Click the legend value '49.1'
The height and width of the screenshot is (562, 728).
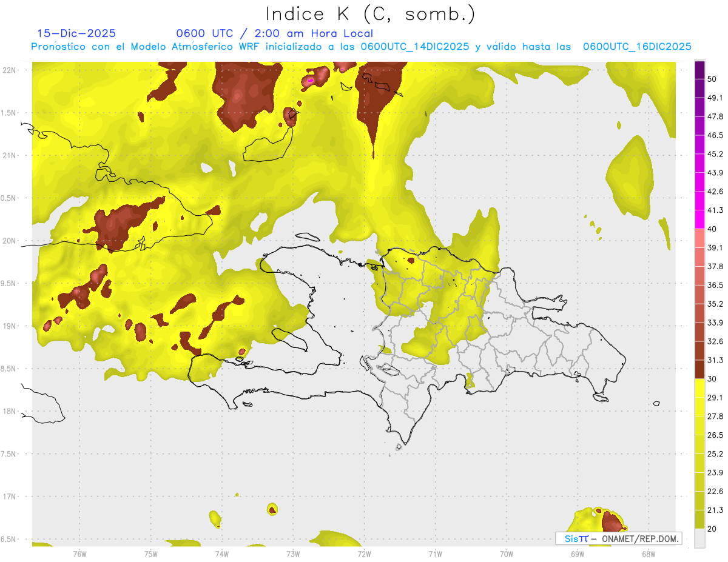click(715, 98)
